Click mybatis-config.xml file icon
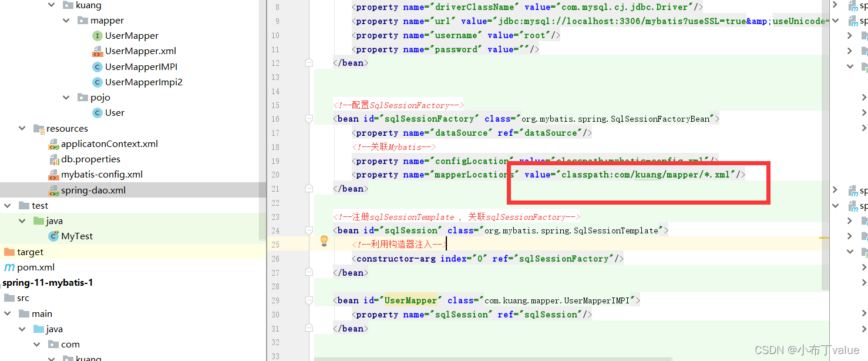Viewport: 868px width, 361px height. (53, 175)
